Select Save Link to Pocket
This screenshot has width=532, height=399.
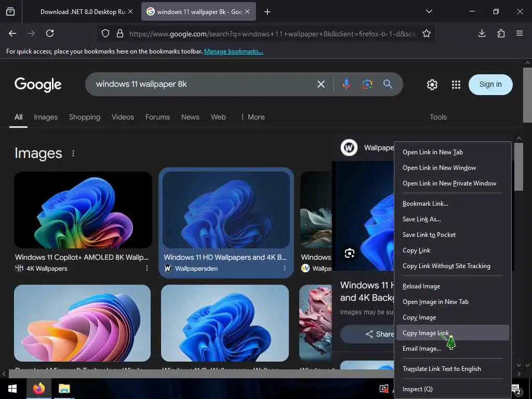453,235
